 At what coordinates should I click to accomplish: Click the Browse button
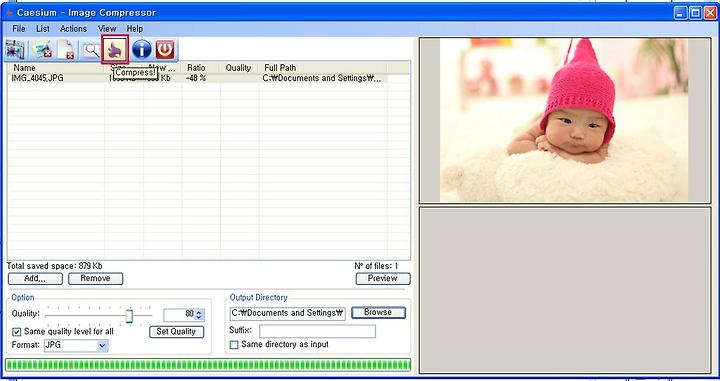pyautogui.click(x=378, y=313)
